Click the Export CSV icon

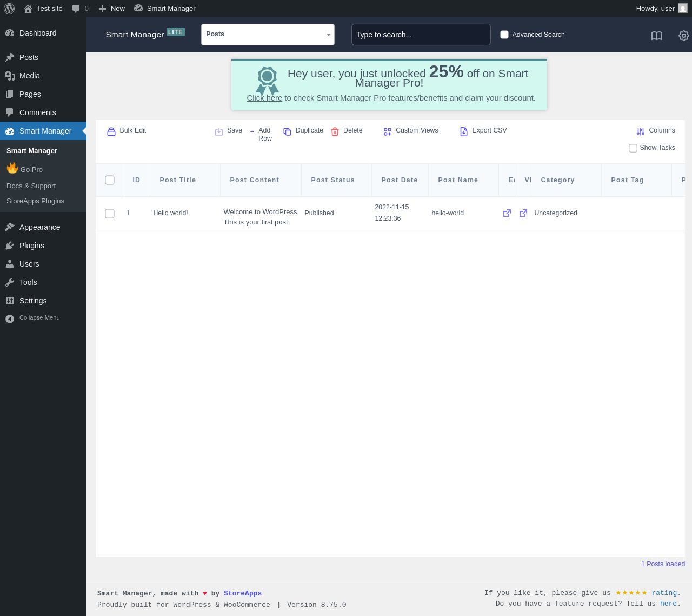coord(464,131)
